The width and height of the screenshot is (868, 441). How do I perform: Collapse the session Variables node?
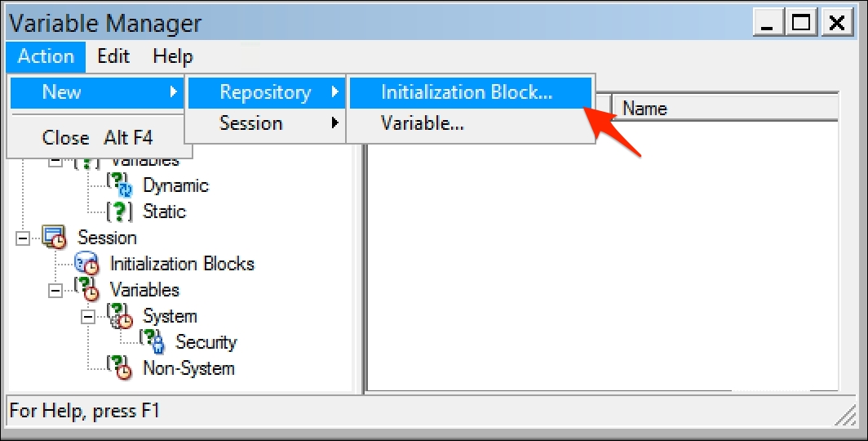[55, 291]
